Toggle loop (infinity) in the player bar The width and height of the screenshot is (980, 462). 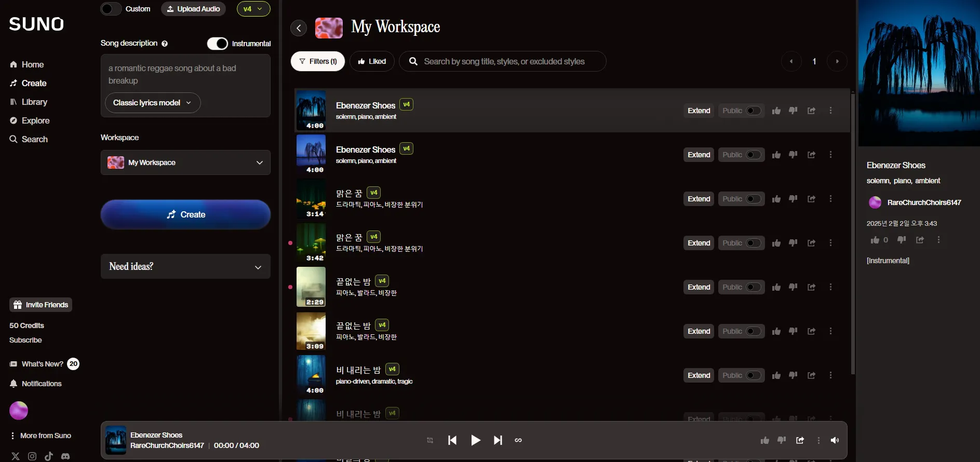518,440
